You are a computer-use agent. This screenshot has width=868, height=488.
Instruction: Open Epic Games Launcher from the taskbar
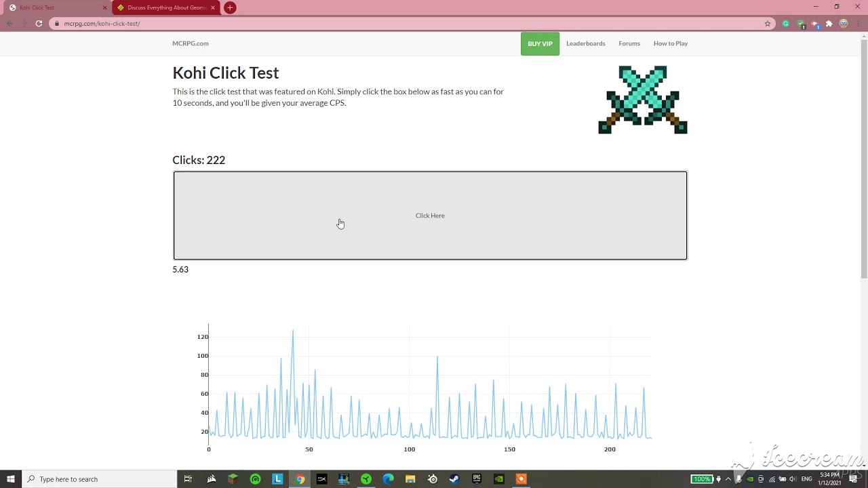[x=477, y=479]
